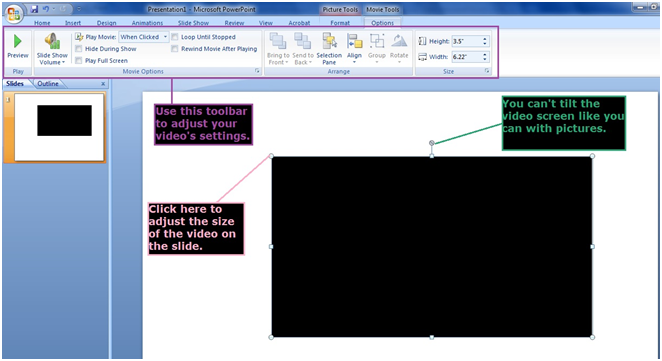662x361 pixels.
Task: Open the Play Movie When Clicked dropdown
Action: tap(144, 37)
